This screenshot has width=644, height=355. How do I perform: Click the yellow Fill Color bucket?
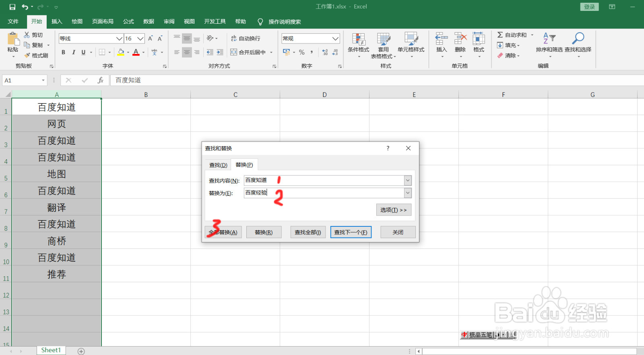point(121,52)
